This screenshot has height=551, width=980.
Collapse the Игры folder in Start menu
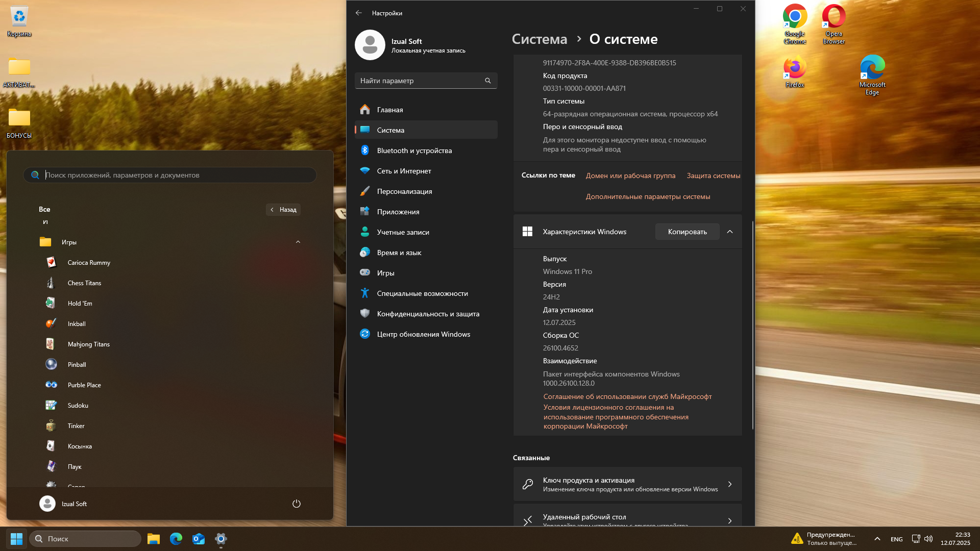(298, 242)
